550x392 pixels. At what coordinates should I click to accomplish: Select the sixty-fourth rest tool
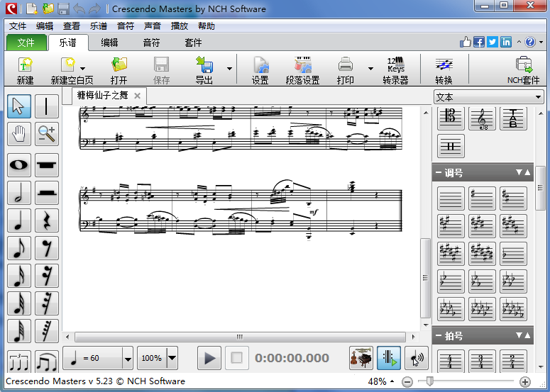click(x=47, y=331)
